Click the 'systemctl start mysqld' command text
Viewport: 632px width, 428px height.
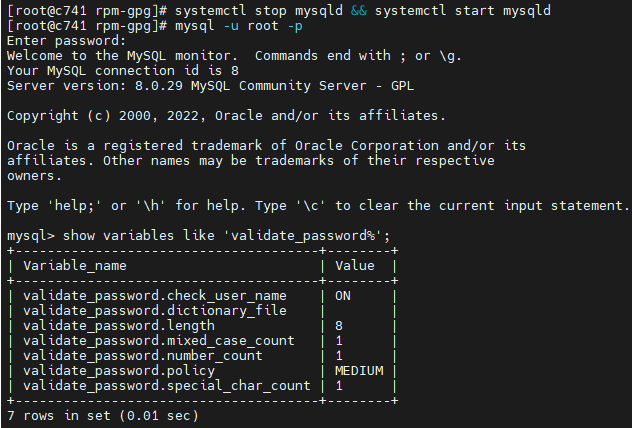463,11
